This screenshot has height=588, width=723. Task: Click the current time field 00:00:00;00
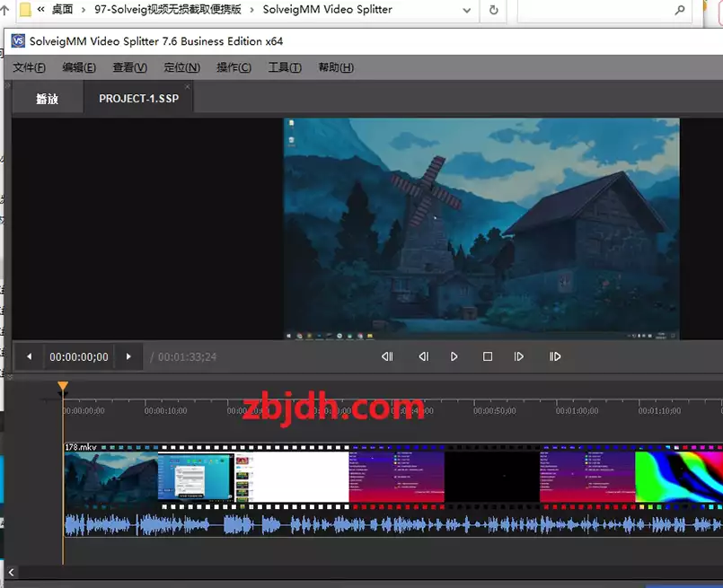point(79,356)
